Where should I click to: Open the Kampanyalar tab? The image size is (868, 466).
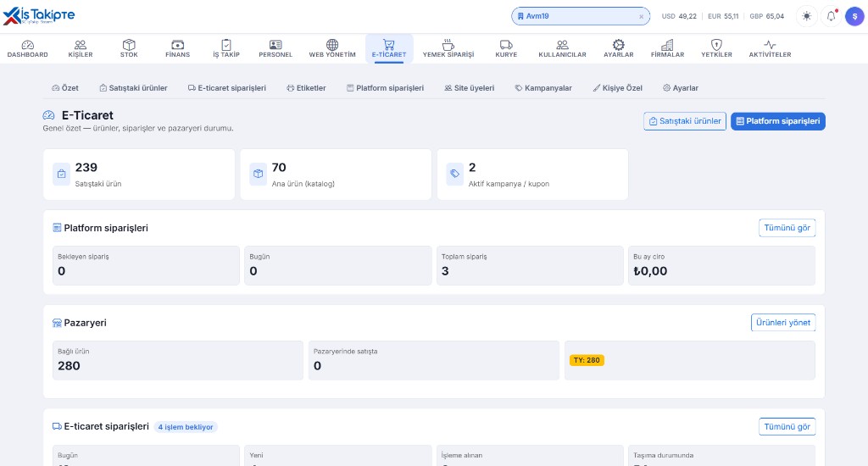[543, 88]
